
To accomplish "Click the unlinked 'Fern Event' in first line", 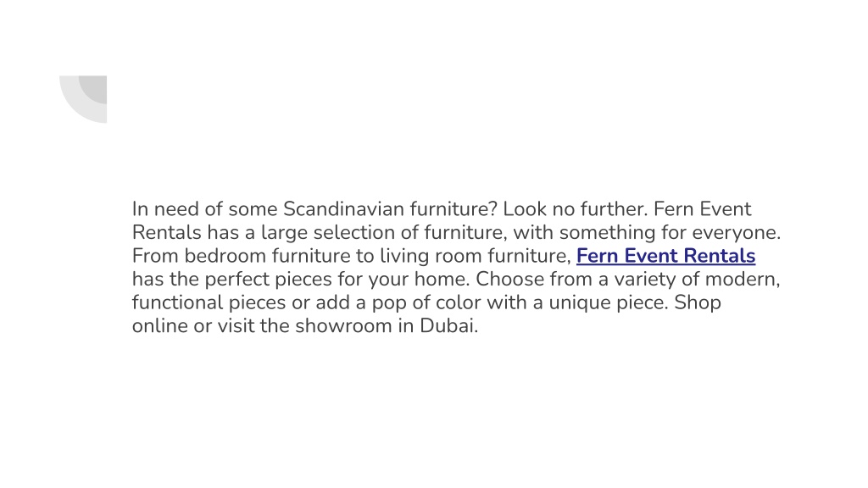I will click(x=702, y=209).
